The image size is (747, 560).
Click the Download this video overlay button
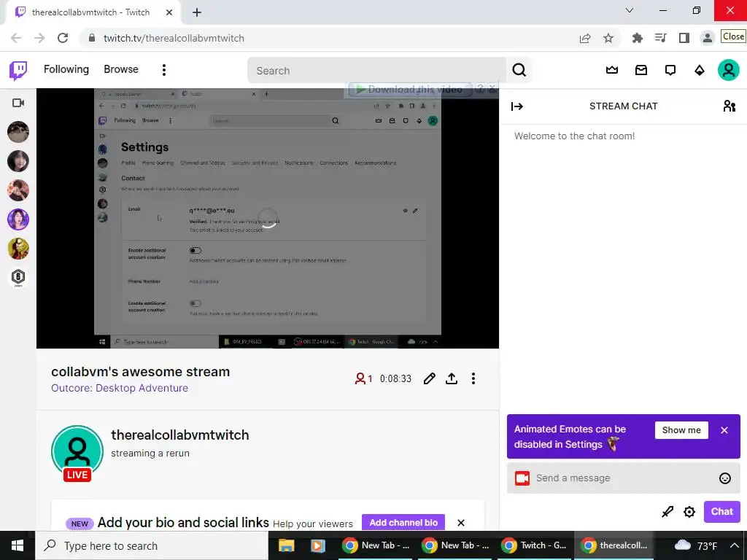410,89
